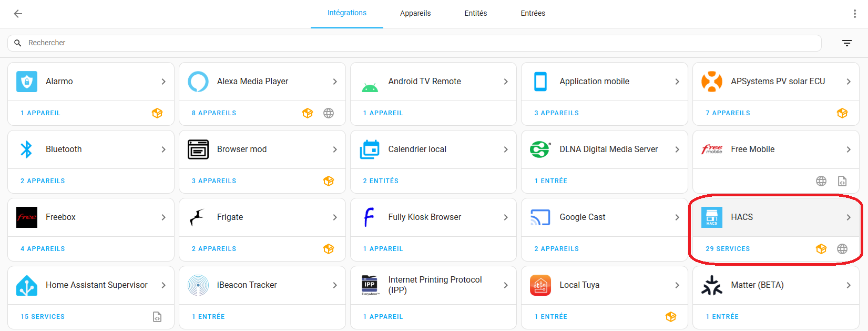Click the Home Assistant Supervisor logo
The width and height of the screenshot is (868, 331).
[27, 285]
